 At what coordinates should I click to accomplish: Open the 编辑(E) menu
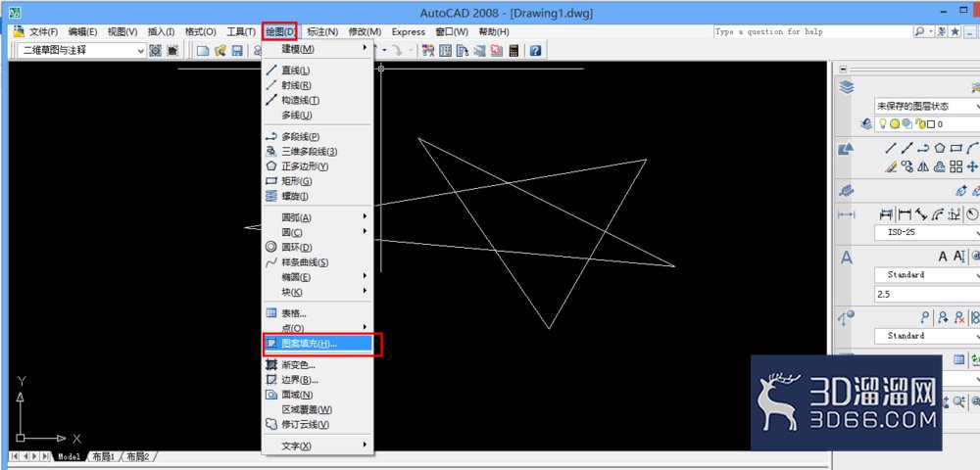click(x=82, y=32)
